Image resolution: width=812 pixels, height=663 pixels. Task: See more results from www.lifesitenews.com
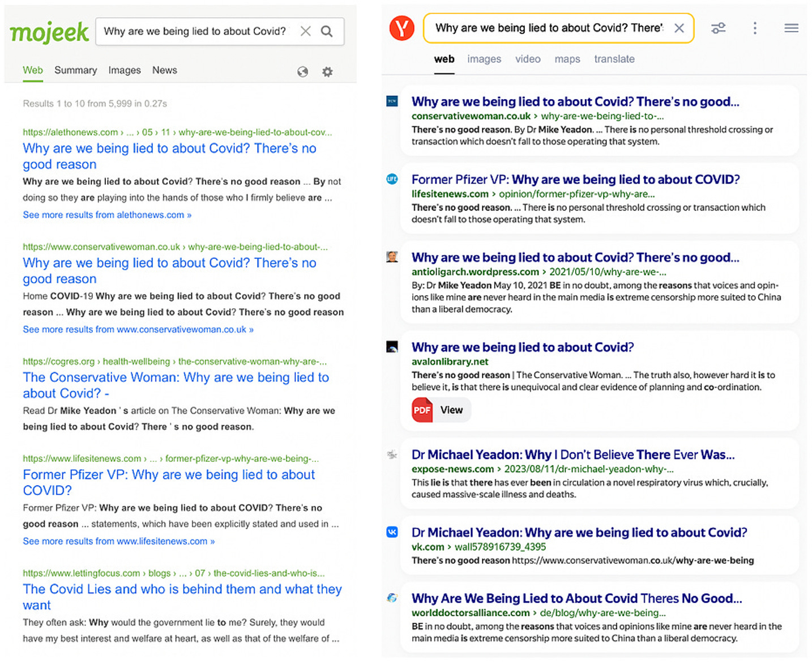pyautogui.click(x=119, y=541)
